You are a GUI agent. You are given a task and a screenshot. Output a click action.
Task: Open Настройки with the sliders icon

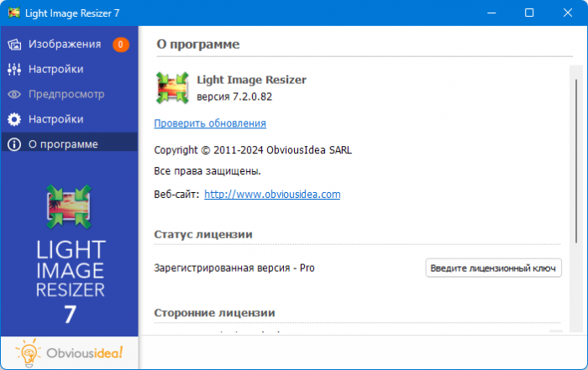14,69
